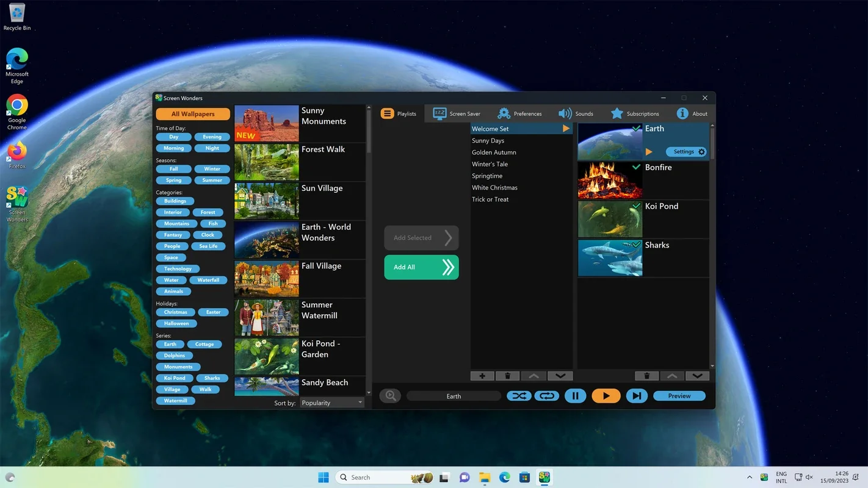This screenshot has height=488, width=868.
Task: Pause the current wallpaper
Action: (575, 396)
